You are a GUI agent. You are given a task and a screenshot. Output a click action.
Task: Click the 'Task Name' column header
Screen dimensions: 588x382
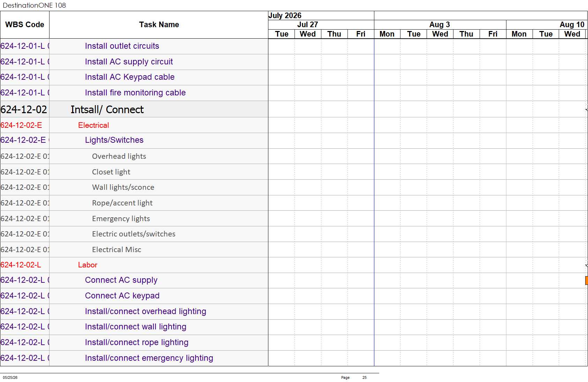(x=159, y=25)
